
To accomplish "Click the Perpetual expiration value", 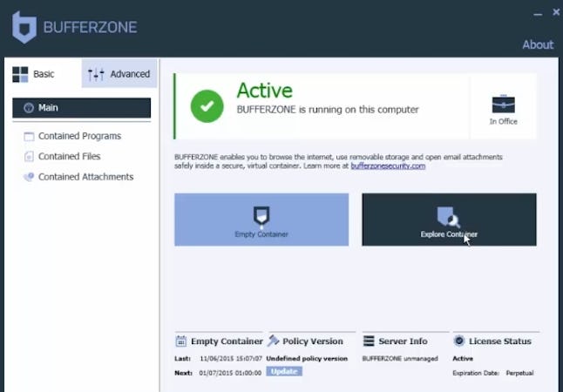I will (x=519, y=373).
